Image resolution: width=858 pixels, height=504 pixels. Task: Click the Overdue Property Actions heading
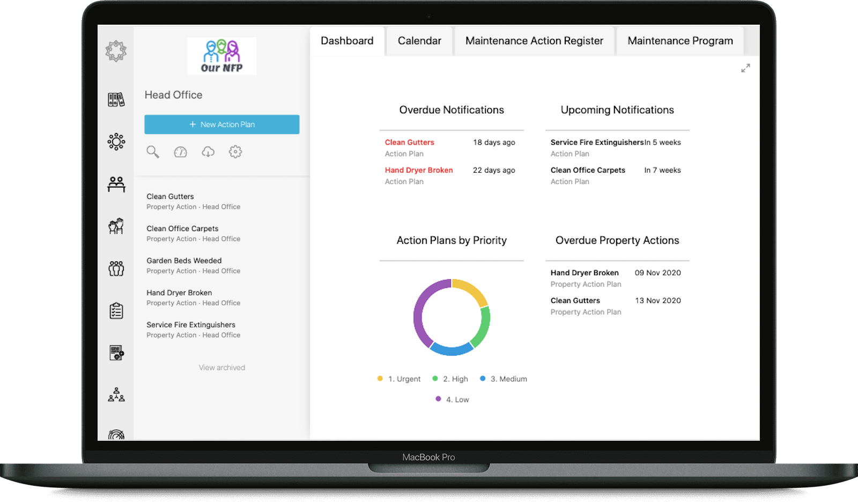[x=617, y=240]
